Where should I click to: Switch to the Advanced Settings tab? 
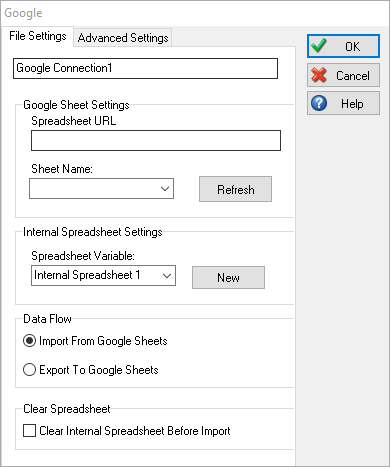(123, 37)
